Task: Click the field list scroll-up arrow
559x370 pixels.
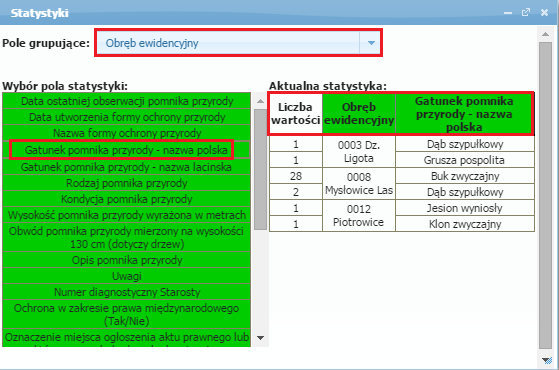Action: pos(261,101)
